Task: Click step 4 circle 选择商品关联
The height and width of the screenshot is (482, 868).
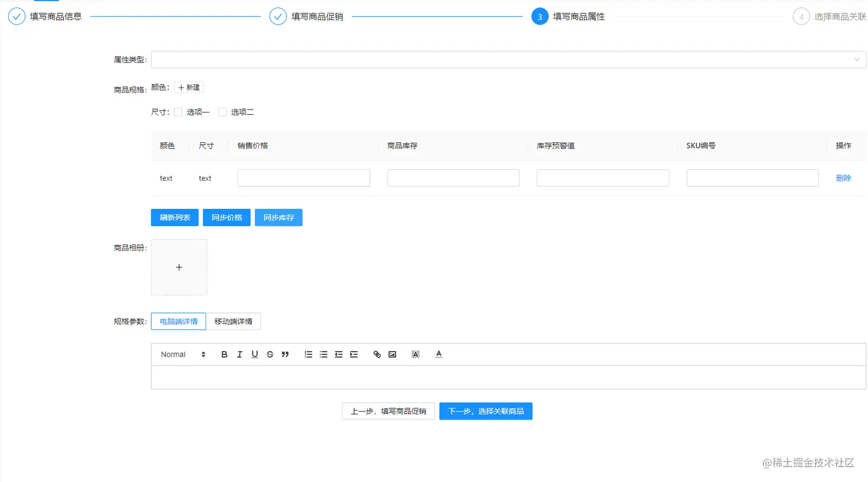Action: click(x=801, y=17)
